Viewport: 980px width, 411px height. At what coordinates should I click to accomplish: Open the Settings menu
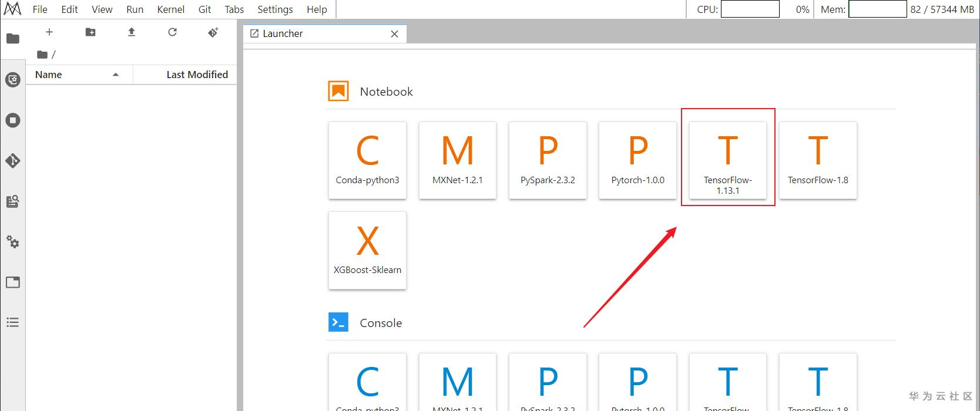(x=275, y=9)
